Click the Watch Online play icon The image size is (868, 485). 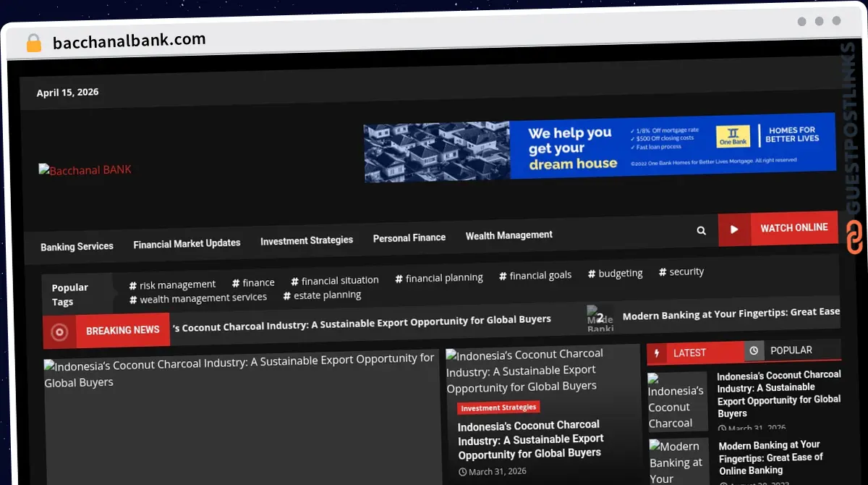tap(734, 229)
